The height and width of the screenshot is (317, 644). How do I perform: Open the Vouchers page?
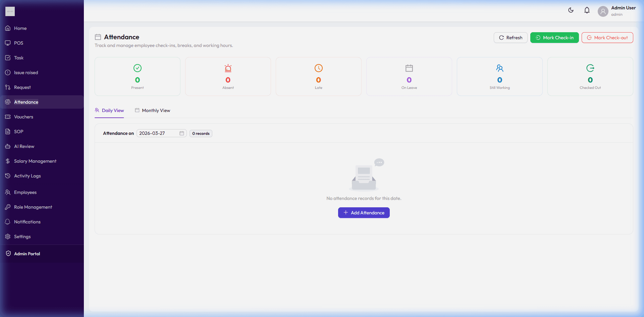coord(23,117)
